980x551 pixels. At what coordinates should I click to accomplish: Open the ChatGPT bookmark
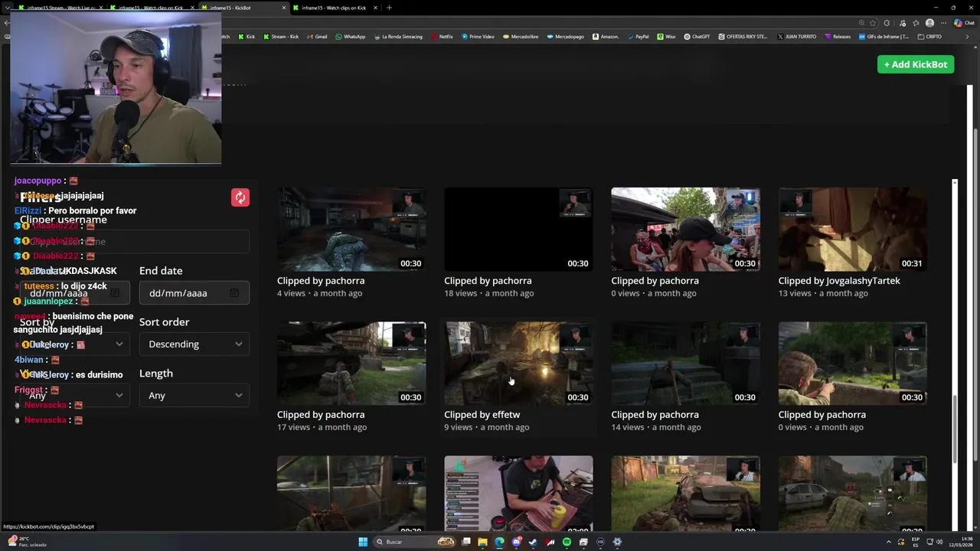click(x=697, y=37)
